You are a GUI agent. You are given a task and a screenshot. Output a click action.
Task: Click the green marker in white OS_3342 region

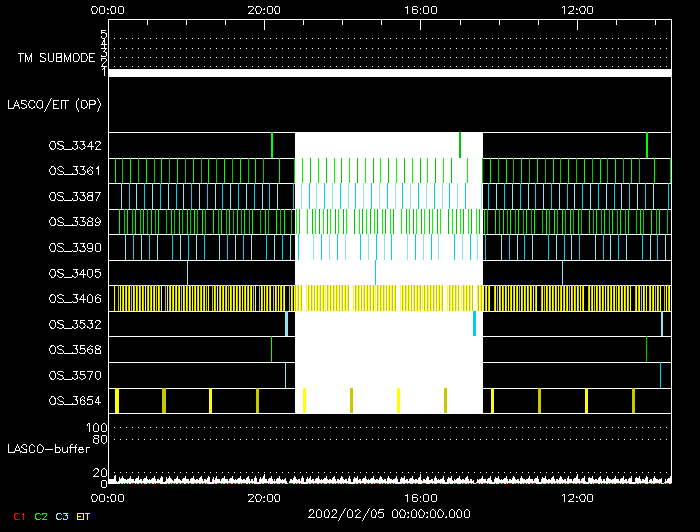(x=459, y=145)
